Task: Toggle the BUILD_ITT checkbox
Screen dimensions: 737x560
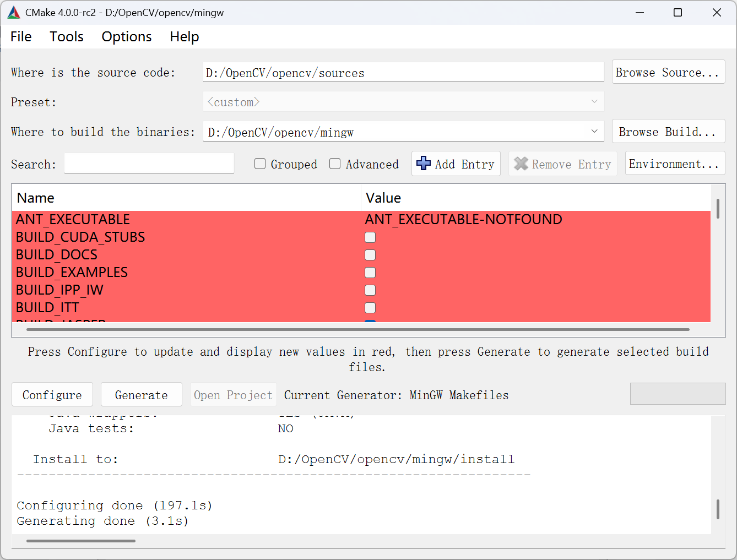Action: pos(370,308)
